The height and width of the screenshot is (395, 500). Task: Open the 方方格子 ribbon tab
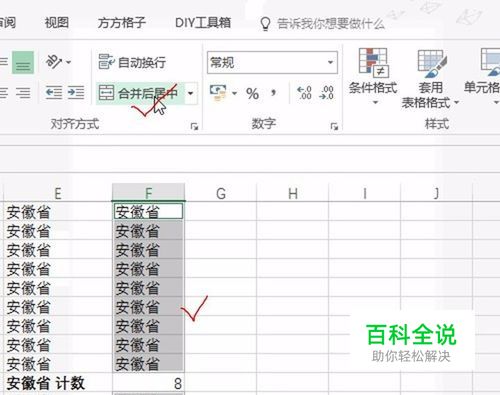(122, 23)
